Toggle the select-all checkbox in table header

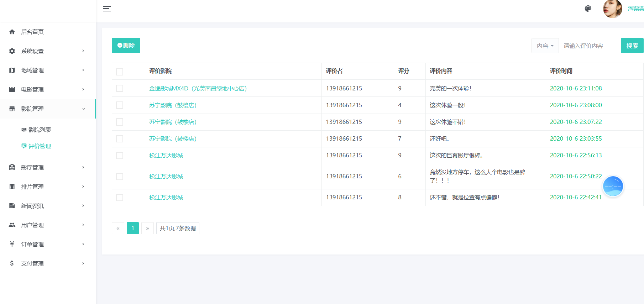click(x=120, y=72)
